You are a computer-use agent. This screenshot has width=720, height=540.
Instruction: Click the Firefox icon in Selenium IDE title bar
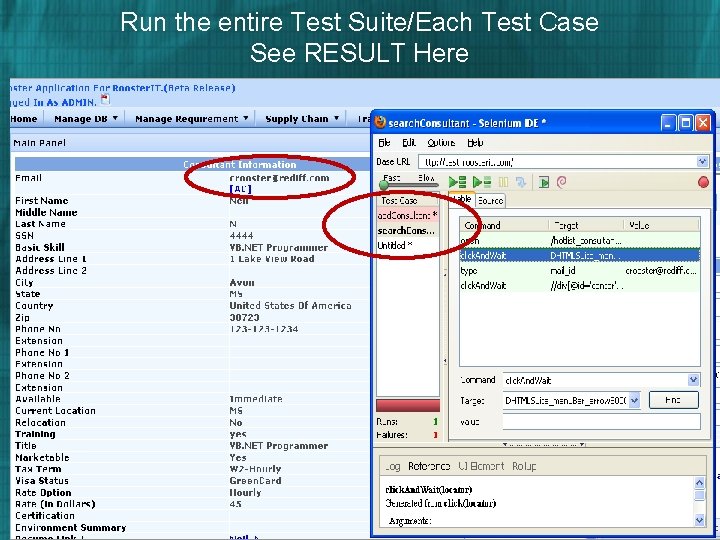380,123
